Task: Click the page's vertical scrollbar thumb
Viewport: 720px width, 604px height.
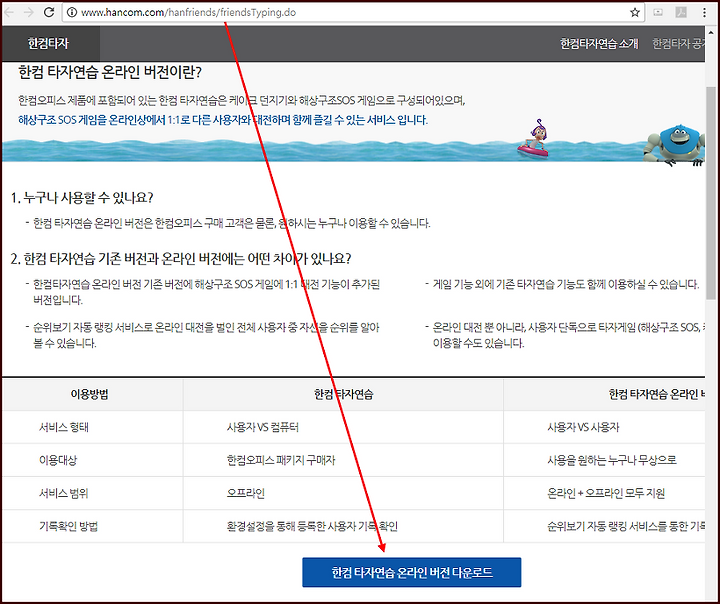Action: [x=710, y=193]
